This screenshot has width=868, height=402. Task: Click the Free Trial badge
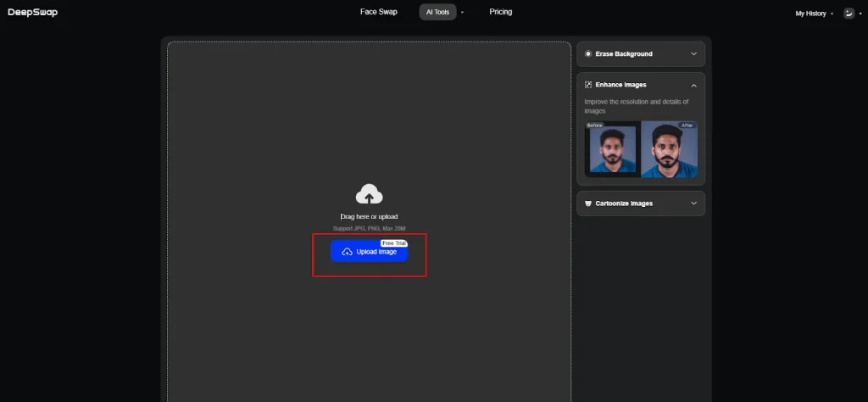(x=394, y=243)
